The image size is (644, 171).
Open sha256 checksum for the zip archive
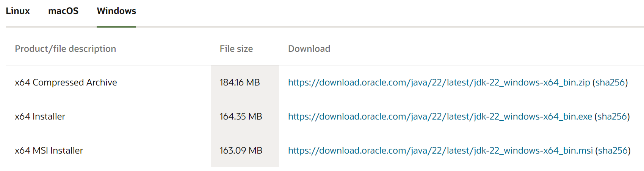click(610, 82)
